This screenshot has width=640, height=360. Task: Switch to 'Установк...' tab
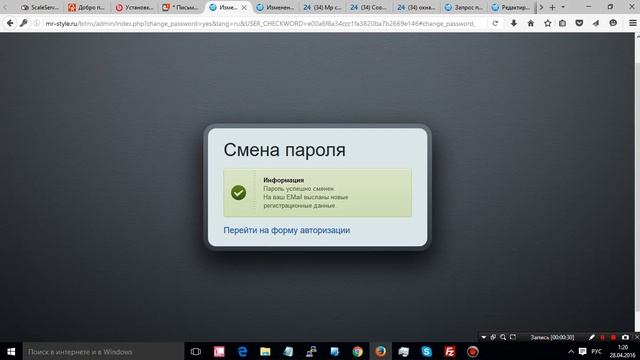pos(134,7)
